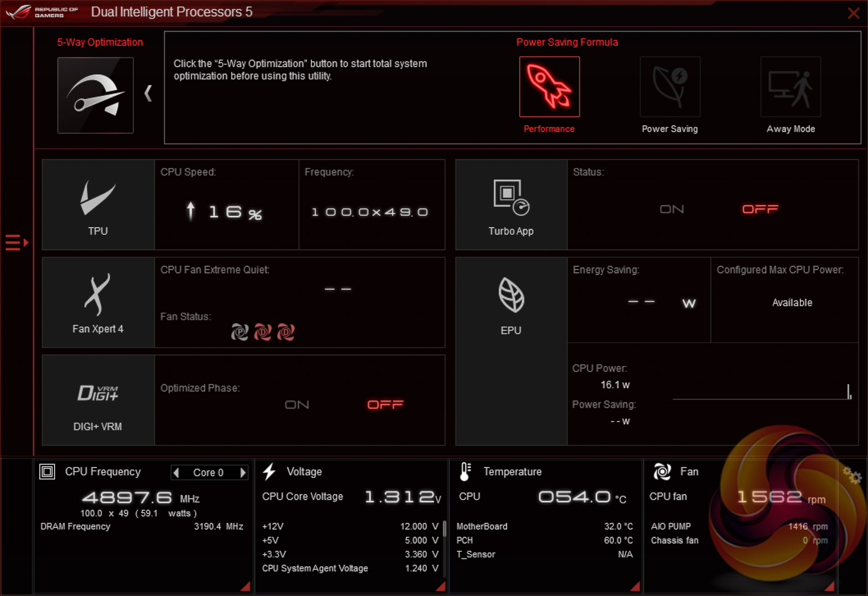Open the TPU panel
This screenshot has height=596, width=868.
tap(98, 205)
